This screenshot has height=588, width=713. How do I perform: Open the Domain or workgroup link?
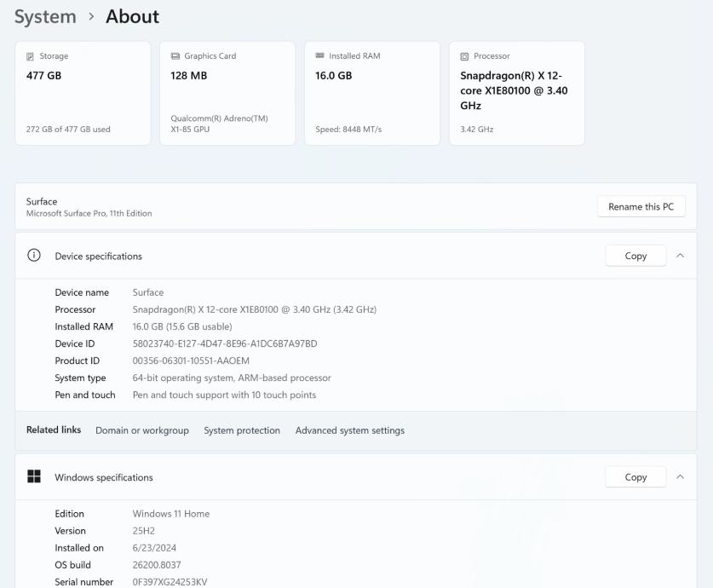click(142, 430)
